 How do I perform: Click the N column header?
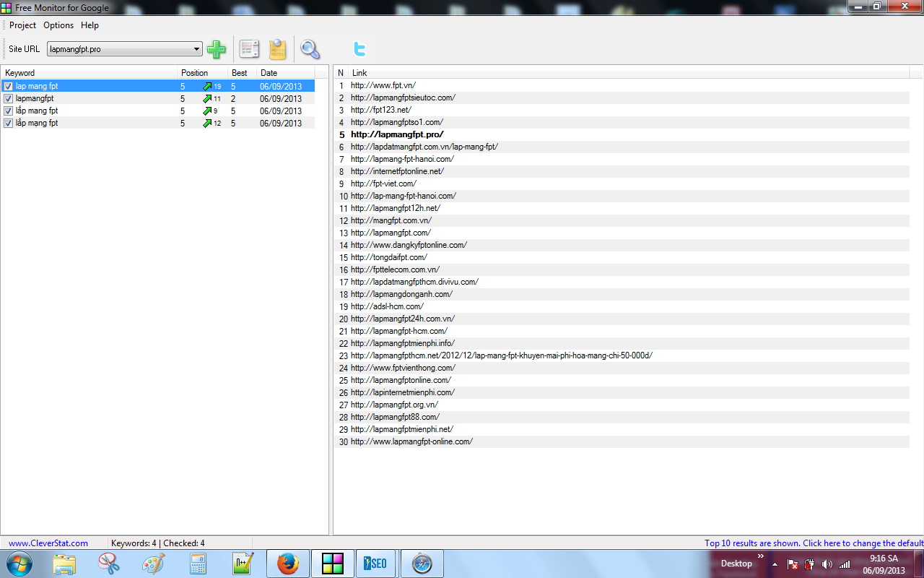point(341,73)
